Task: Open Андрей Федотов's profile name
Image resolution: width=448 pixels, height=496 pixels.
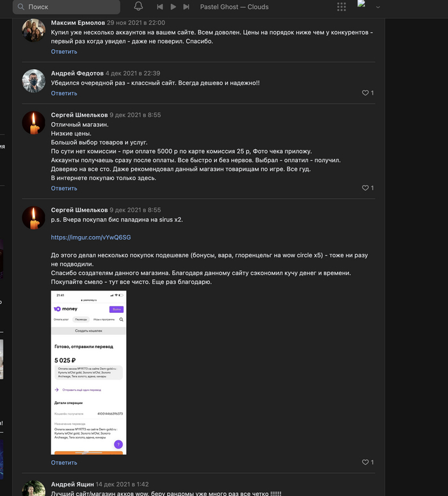Action: [77, 74]
